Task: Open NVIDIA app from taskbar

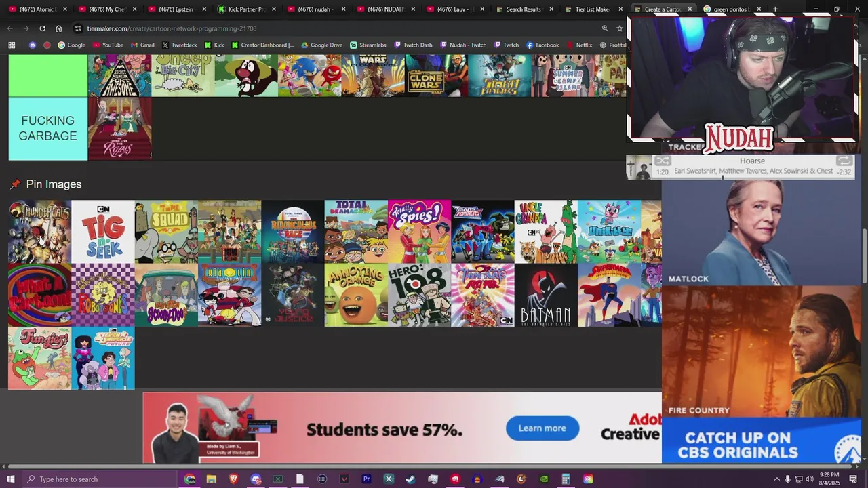Action: click(x=544, y=479)
